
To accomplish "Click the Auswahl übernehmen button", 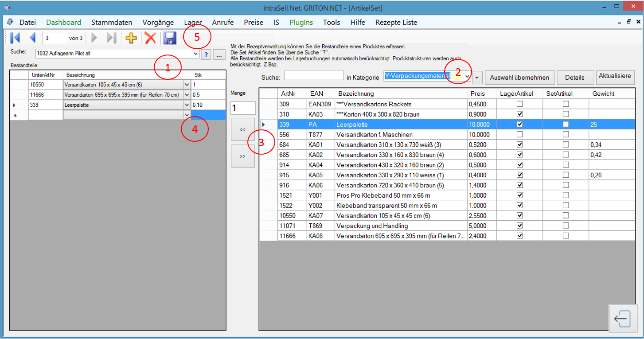I will click(x=519, y=77).
